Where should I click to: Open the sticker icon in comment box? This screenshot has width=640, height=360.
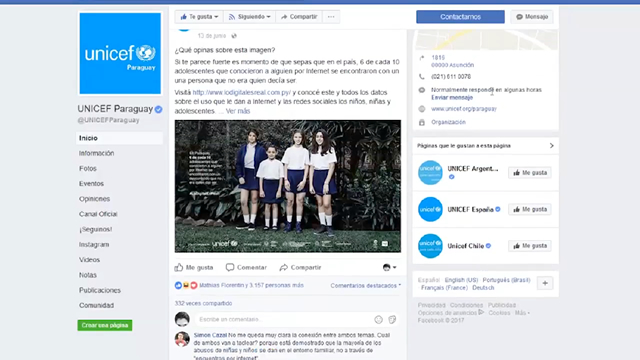(x=392, y=320)
